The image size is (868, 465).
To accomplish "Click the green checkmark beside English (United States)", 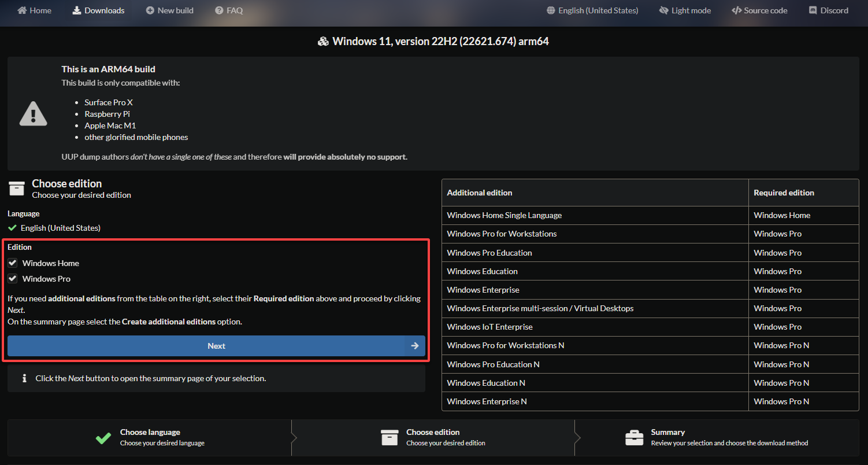I will click(12, 228).
